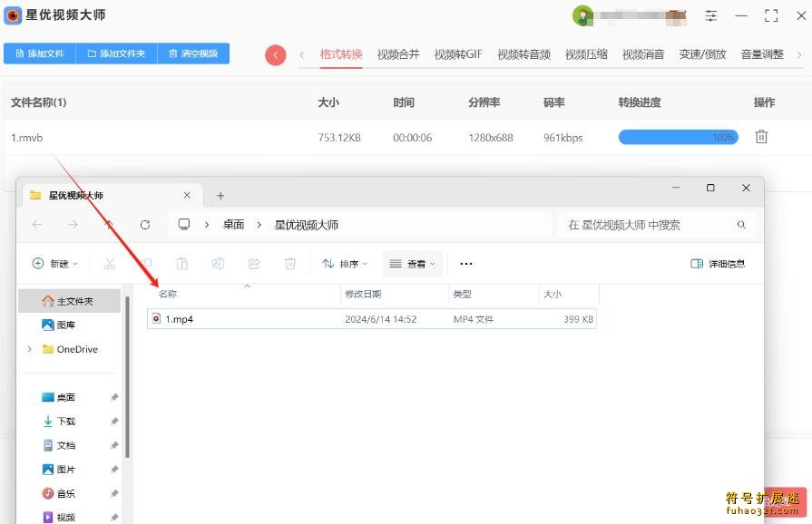The height and width of the screenshot is (524, 812).
Task: Click the Explorer paste clipboard icon
Action: click(x=181, y=264)
